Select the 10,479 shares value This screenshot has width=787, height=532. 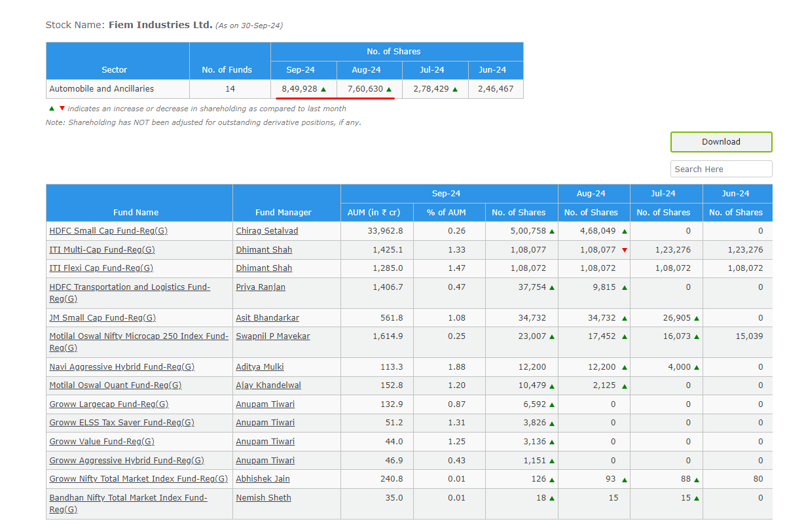tap(532, 385)
